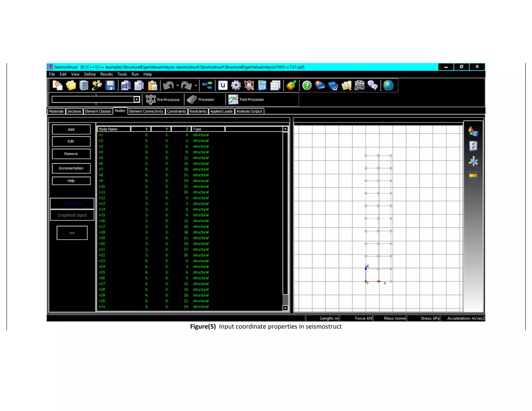Open the redo history dropdown arrow
The height and width of the screenshot is (411, 532).
(196, 85)
